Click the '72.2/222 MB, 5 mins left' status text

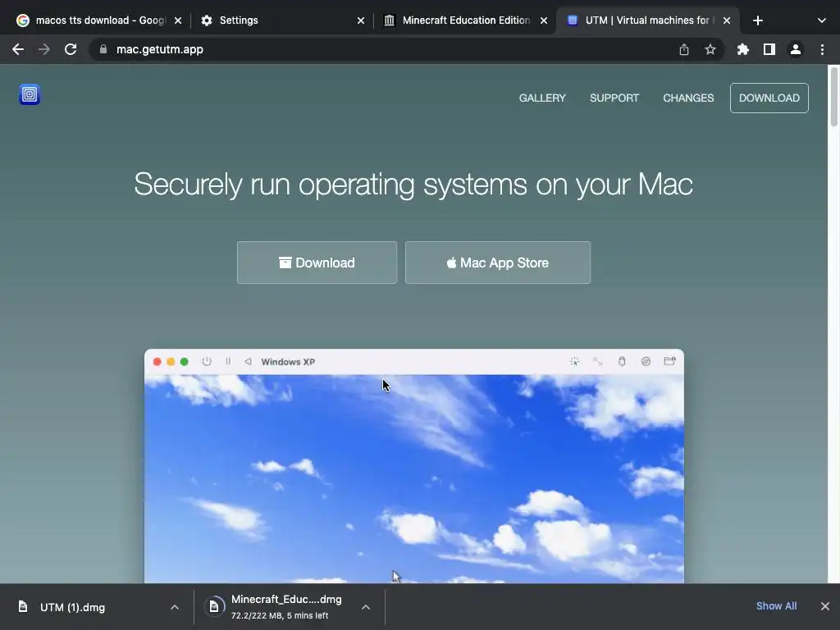pyautogui.click(x=280, y=615)
